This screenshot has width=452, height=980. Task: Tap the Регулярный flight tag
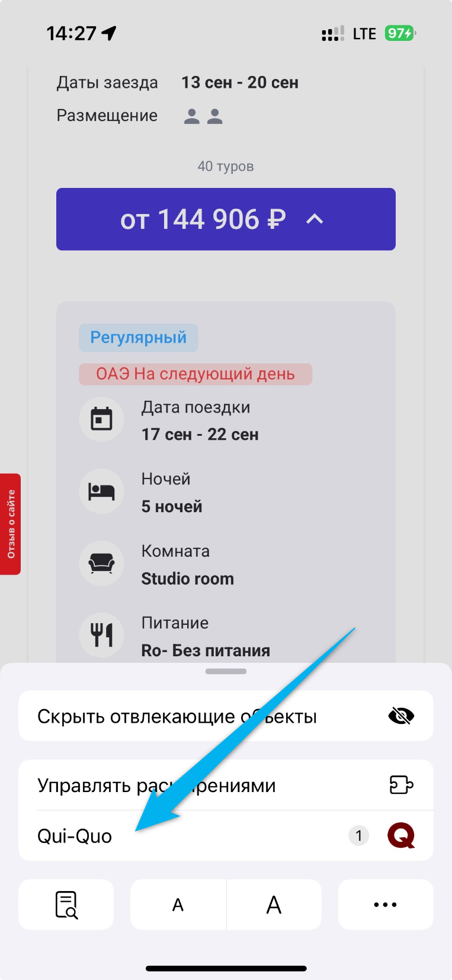pyautogui.click(x=139, y=338)
